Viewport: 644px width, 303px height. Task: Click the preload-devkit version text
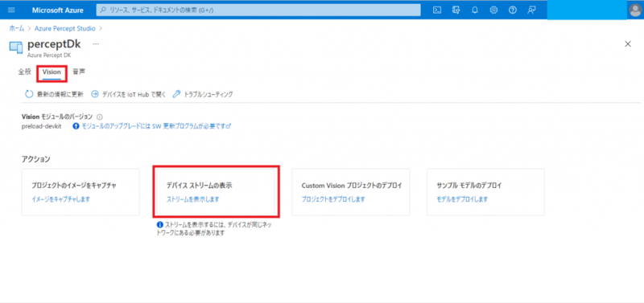(x=42, y=126)
